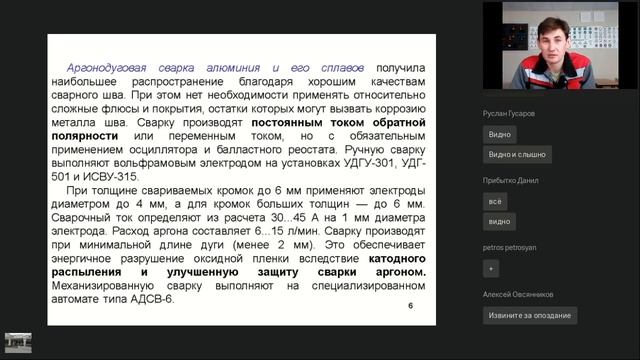Click the sender name "Руслан Гусаров"
The image size is (640, 360).
(509, 113)
